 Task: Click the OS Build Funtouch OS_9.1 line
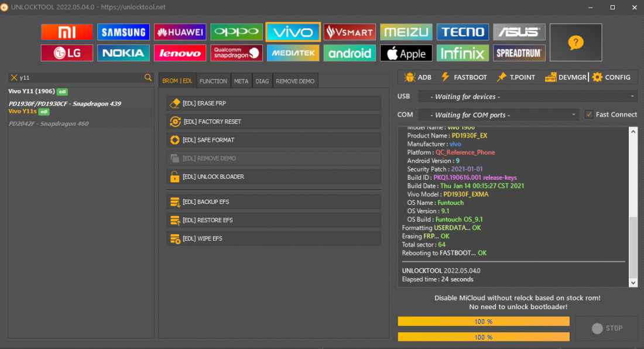click(x=445, y=220)
